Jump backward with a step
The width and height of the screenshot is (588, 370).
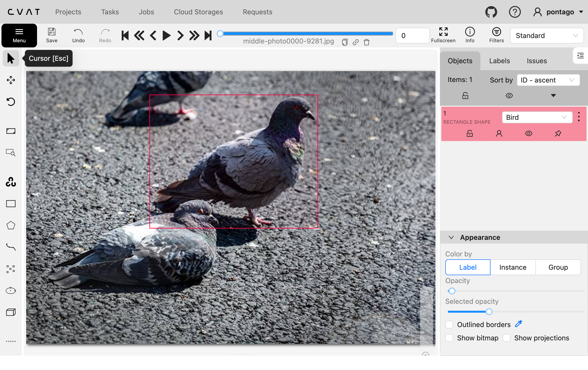tap(139, 35)
